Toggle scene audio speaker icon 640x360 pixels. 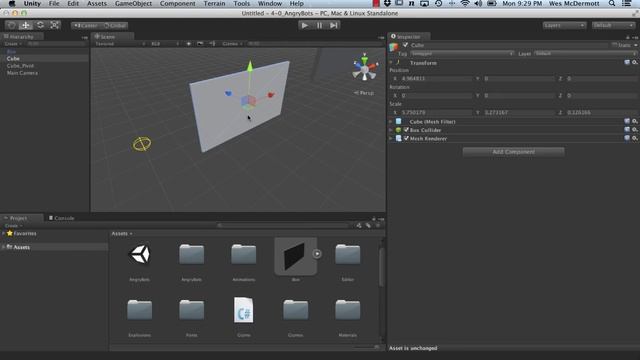212,44
